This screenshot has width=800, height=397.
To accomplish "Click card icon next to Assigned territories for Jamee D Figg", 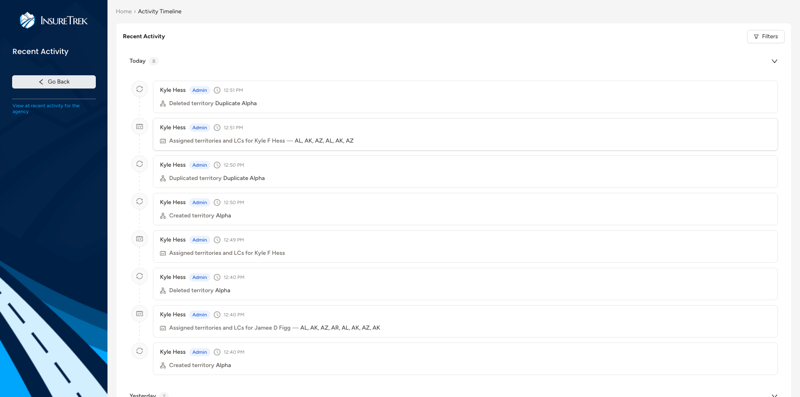I will point(163,328).
